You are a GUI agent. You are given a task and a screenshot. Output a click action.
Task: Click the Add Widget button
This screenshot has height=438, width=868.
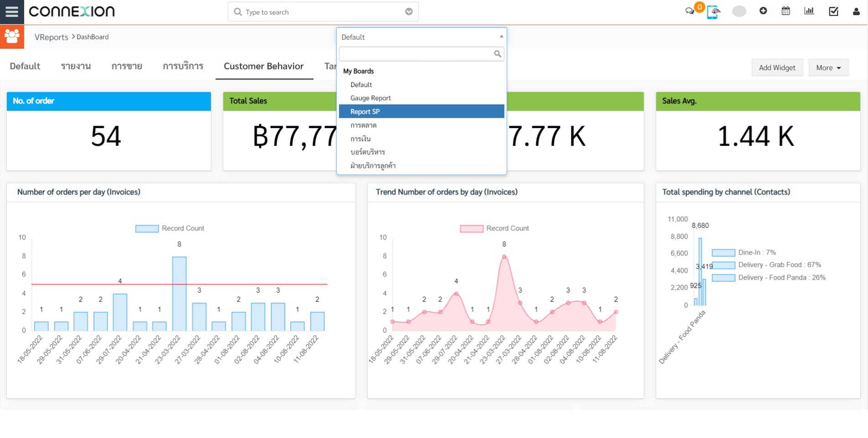777,68
